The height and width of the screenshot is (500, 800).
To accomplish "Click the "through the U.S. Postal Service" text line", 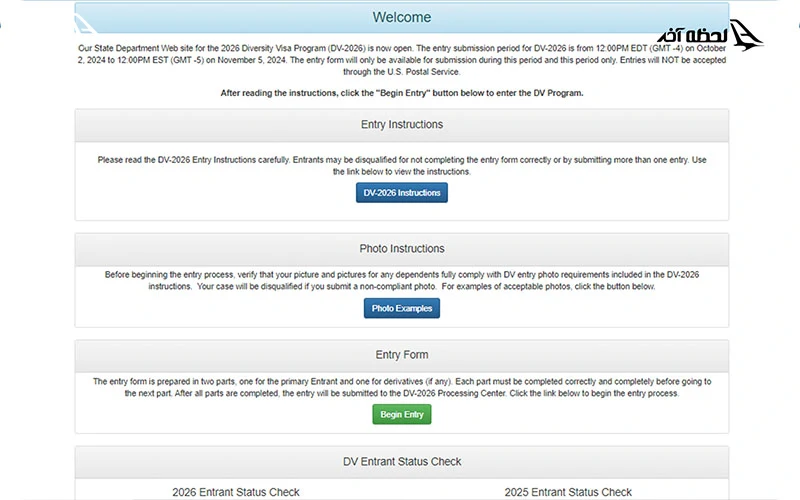I will [401, 71].
